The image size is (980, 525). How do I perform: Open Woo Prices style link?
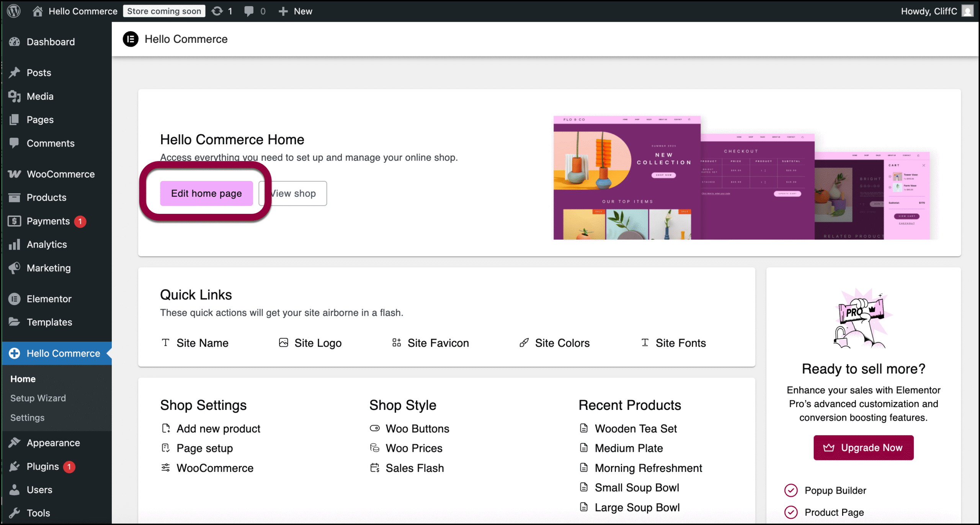click(x=406, y=448)
